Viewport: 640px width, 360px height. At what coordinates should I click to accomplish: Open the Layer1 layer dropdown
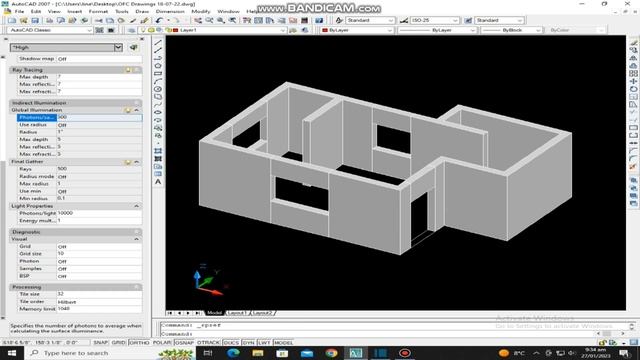click(x=282, y=30)
